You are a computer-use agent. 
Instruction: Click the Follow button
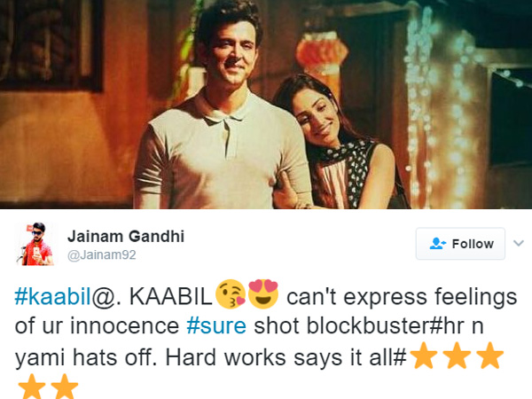(460, 244)
